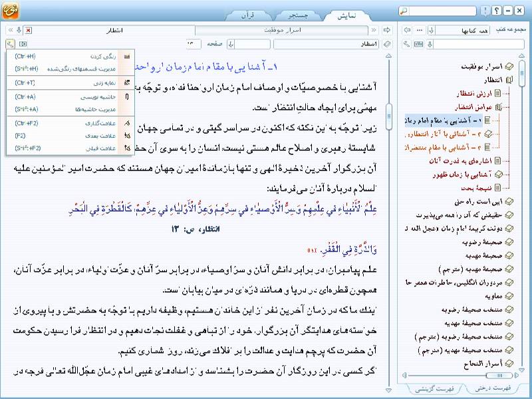This screenshot has height=399, width=532.
Task: Switch to the جستجو tab
Action: coord(298,15)
